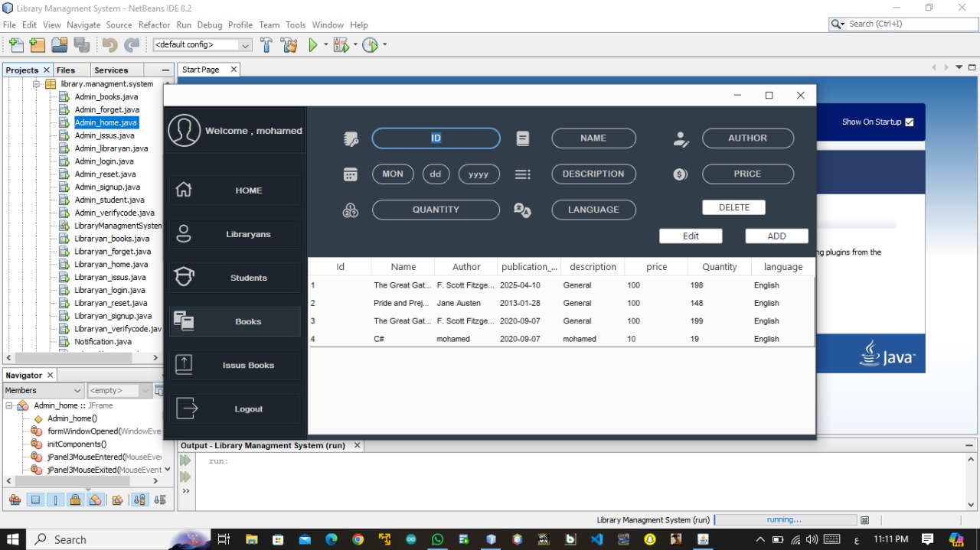
Task: Click the ADD button
Action: point(776,236)
